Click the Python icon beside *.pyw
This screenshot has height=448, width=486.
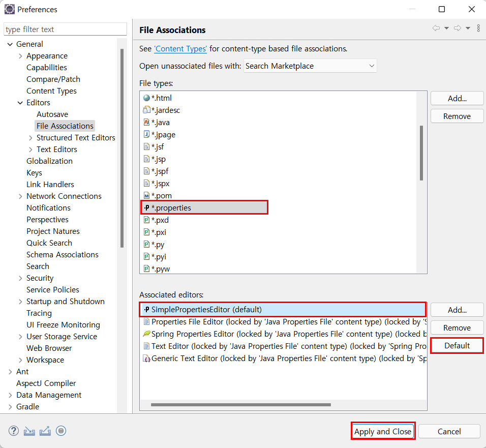click(x=146, y=269)
